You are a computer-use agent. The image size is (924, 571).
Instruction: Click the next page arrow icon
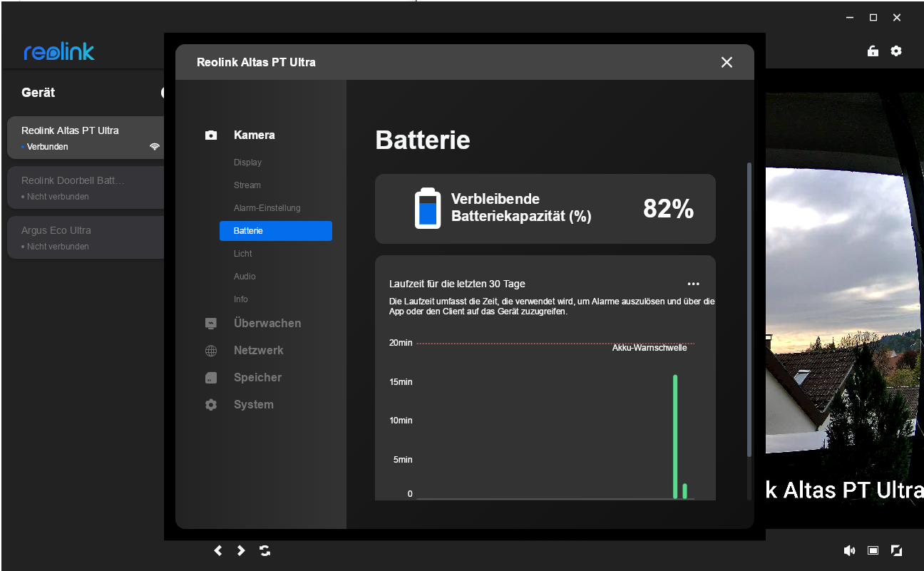click(241, 550)
